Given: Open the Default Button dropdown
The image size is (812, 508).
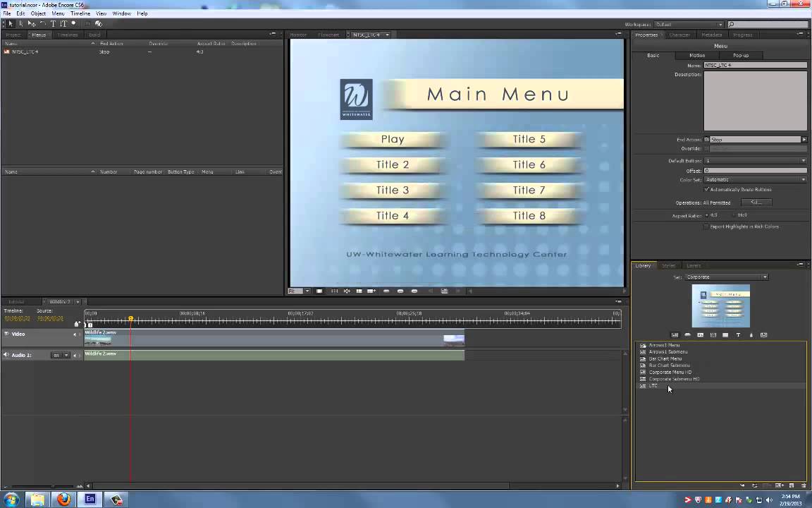Looking at the screenshot, I should tap(755, 161).
